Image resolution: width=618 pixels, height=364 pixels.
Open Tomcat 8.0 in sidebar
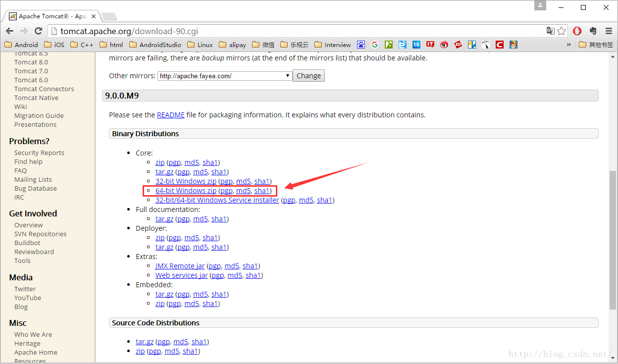click(31, 62)
